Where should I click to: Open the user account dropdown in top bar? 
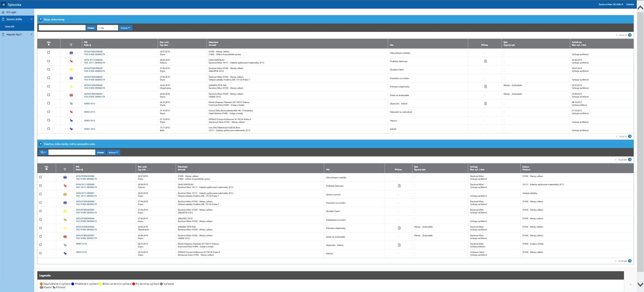(611, 4)
